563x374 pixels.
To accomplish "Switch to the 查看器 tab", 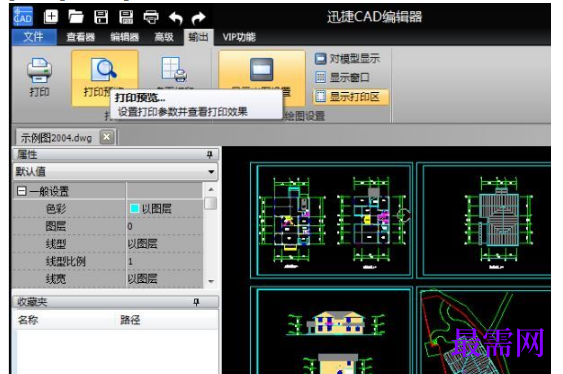I will tap(80, 37).
